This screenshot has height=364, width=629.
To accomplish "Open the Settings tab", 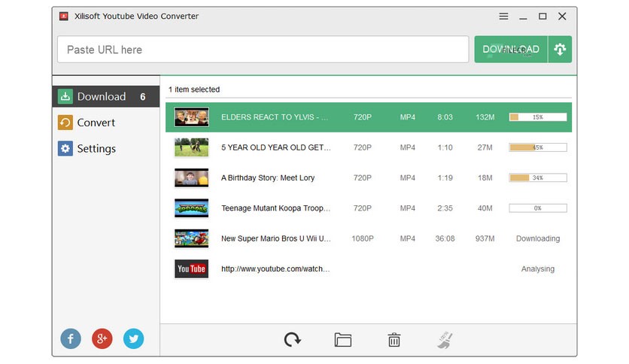I will (106, 149).
